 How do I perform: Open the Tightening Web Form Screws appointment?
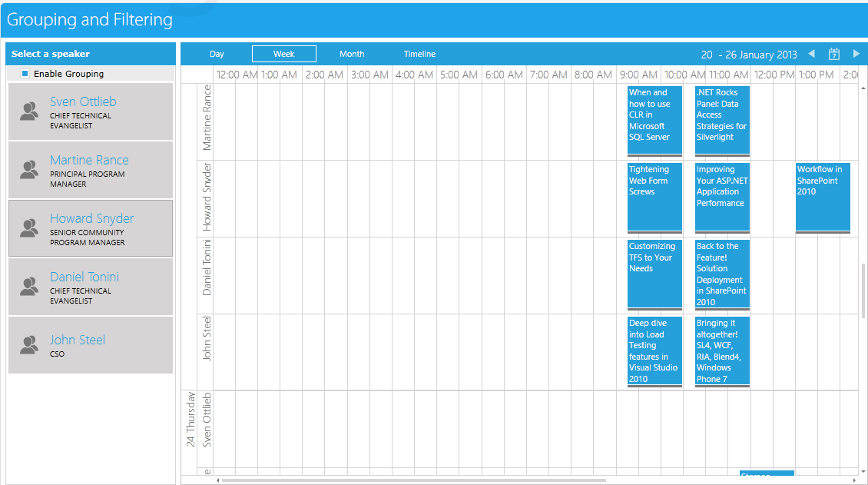[x=654, y=196]
